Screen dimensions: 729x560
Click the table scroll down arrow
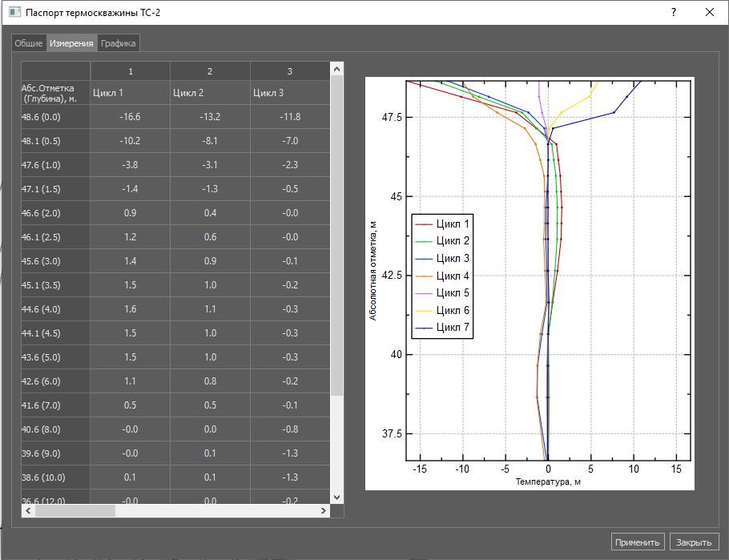pos(336,497)
